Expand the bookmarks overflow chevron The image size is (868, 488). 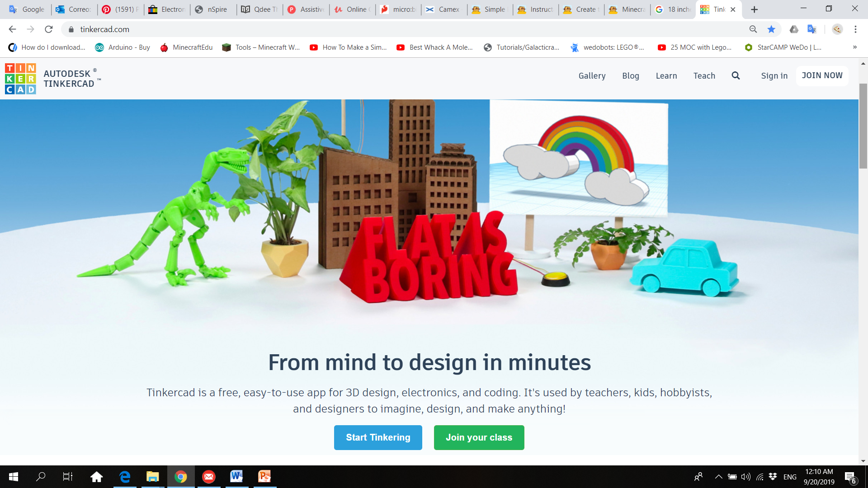point(855,47)
